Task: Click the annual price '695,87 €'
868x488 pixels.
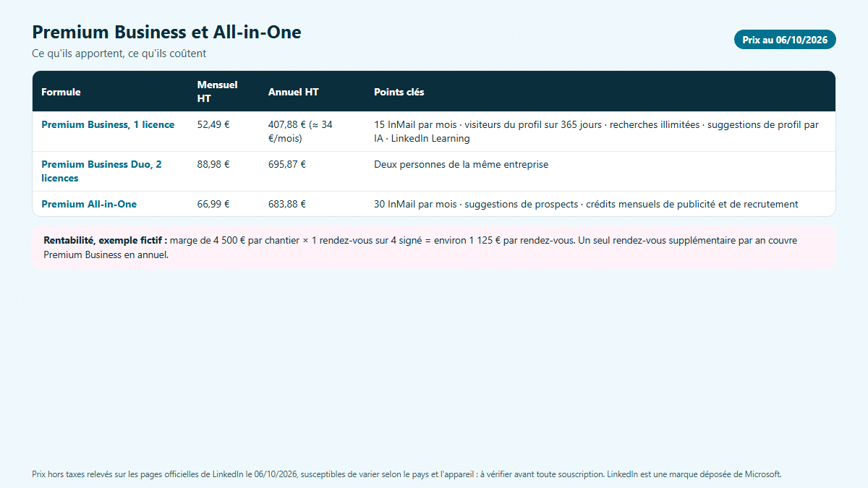Action: click(287, 164)
